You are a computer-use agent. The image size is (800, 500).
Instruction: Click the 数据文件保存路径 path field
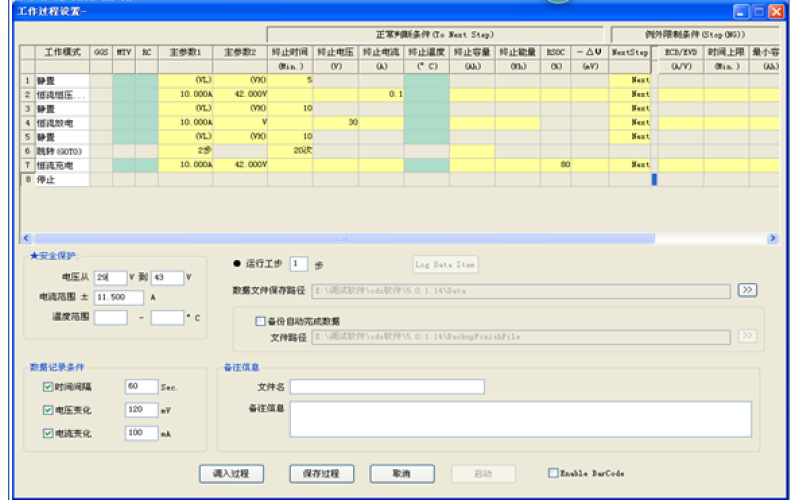coord(521,291)
